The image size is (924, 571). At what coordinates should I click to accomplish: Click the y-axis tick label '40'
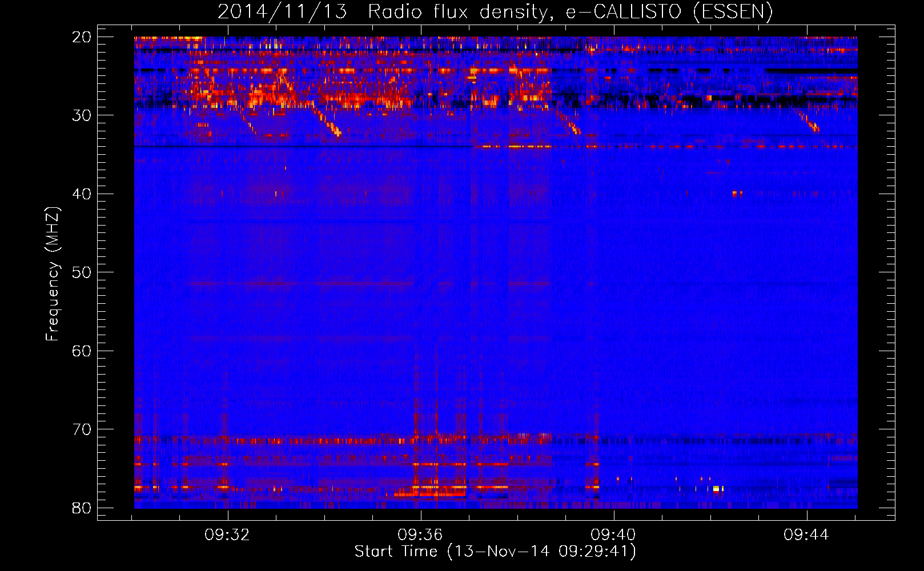(82, 194)
